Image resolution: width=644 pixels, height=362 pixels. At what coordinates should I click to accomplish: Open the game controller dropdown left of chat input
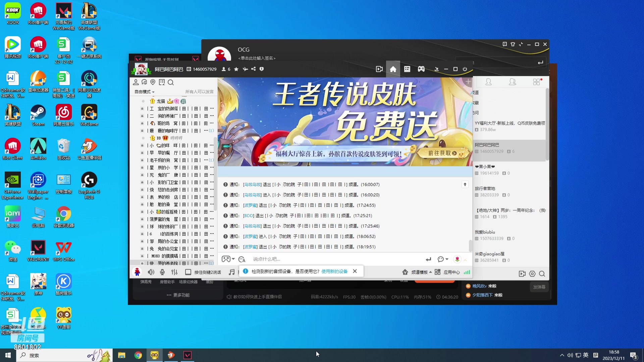pyautogui.click(x=228, y=259)
